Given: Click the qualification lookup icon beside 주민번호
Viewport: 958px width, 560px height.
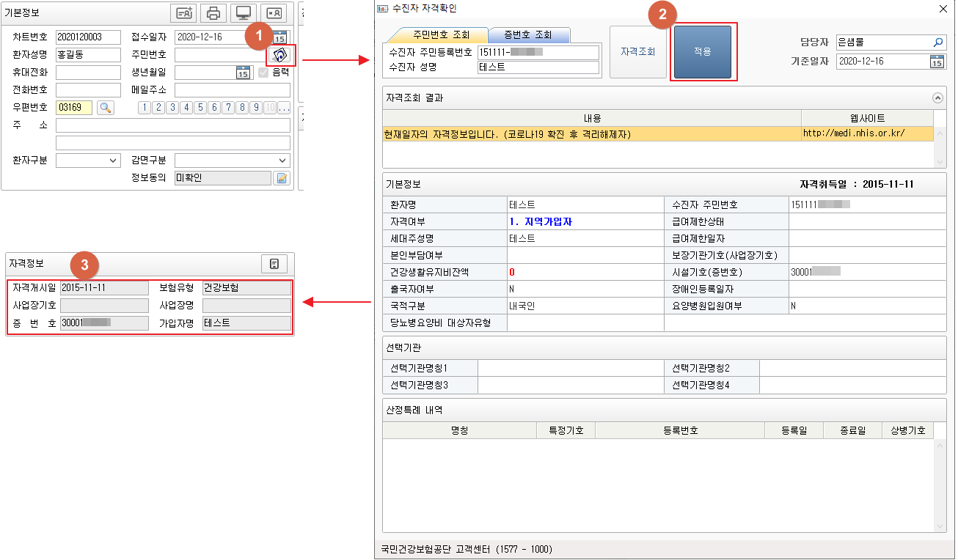Looking at the screenshot, I should (279, 55).
